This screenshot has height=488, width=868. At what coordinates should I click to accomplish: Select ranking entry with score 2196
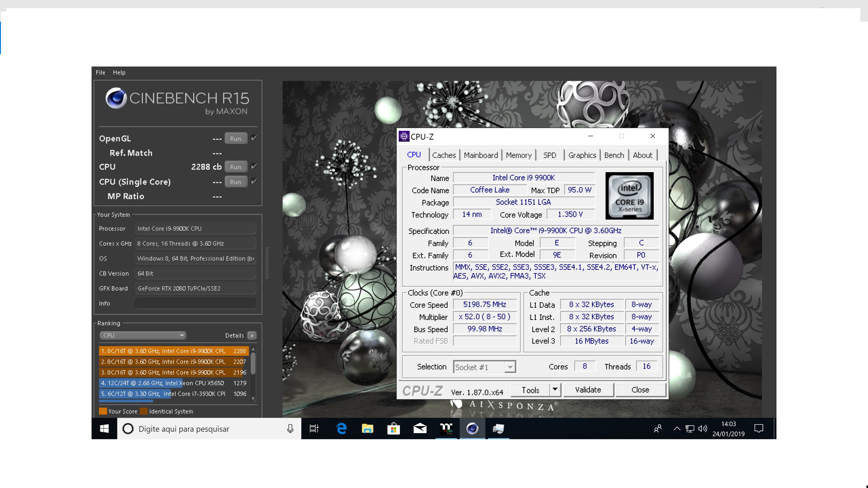tap(174, 372)
